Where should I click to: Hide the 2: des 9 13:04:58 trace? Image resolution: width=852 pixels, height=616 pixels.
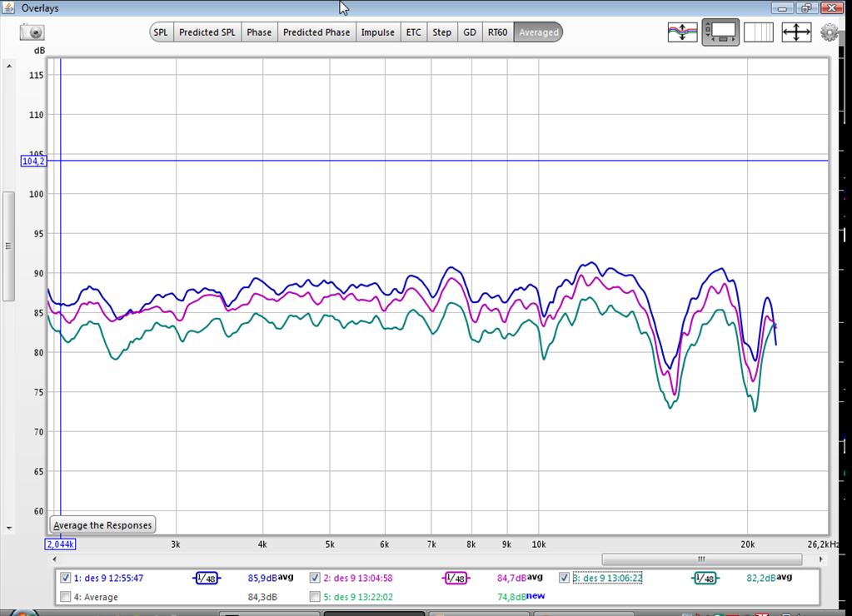point(315,578)
